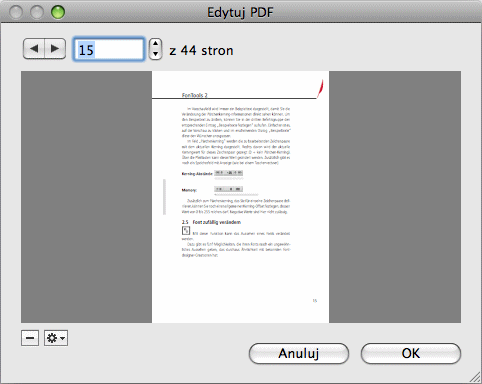Click the "2.5 Font zufällig verändern" heading in preview
482x384 pixels.
[x=211, y=222]
